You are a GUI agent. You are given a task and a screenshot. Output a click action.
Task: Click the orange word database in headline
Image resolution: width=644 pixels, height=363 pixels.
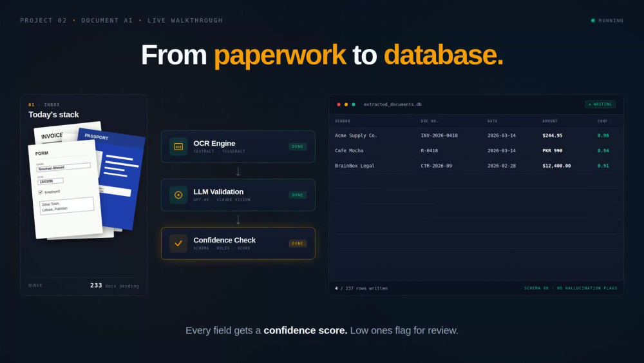[443, 55]
